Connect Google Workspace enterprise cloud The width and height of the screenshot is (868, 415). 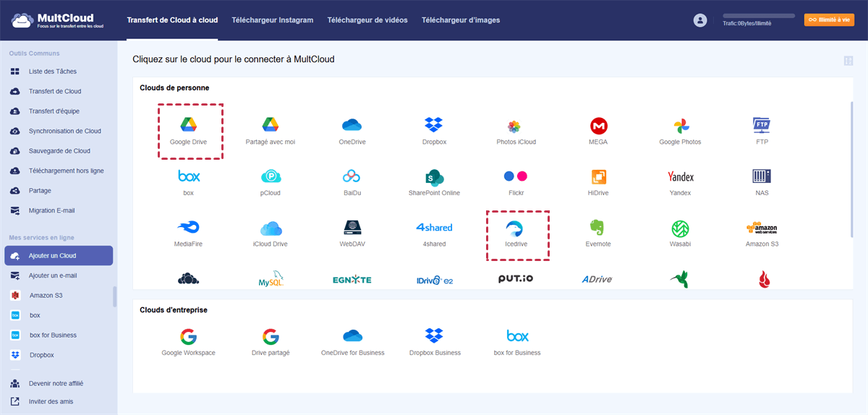click(189, 342)
